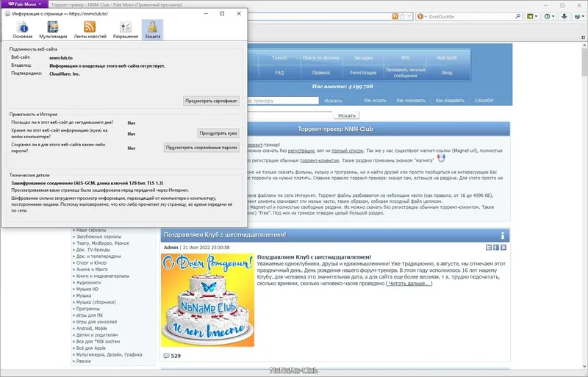This screenshot has height=377, width=588.
Task: Open the bookmarks toolbar dropdown icon
Action: pos(532,16)
